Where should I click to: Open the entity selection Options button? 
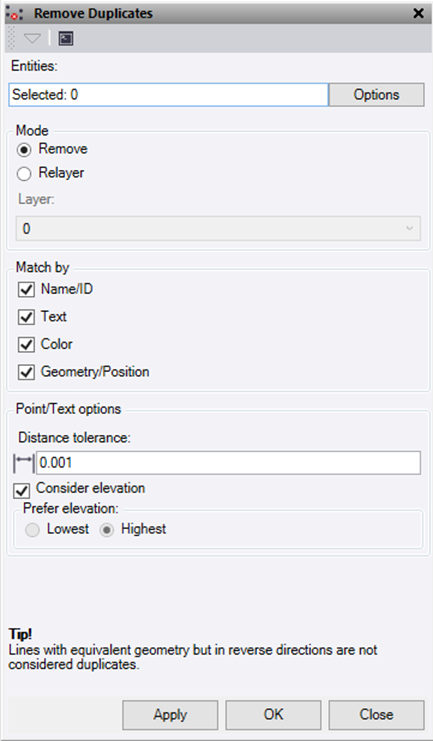[x=376, y=95]
